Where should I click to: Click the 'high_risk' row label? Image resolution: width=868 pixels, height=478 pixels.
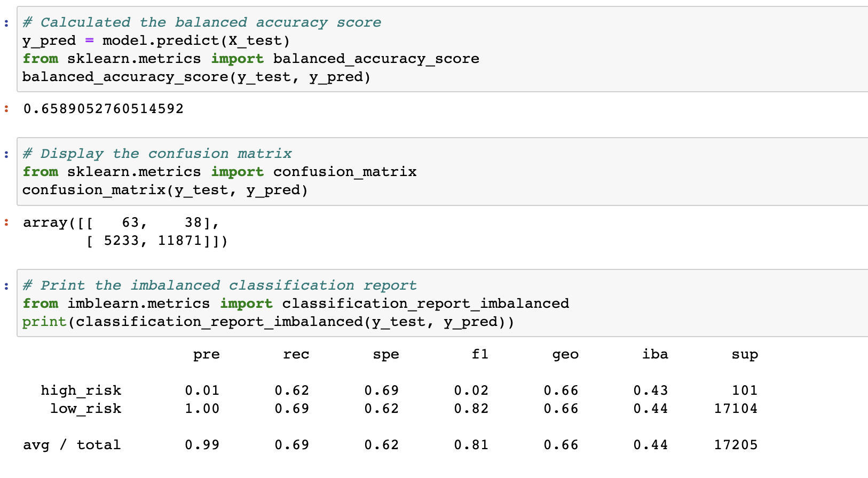pos(81,391)
